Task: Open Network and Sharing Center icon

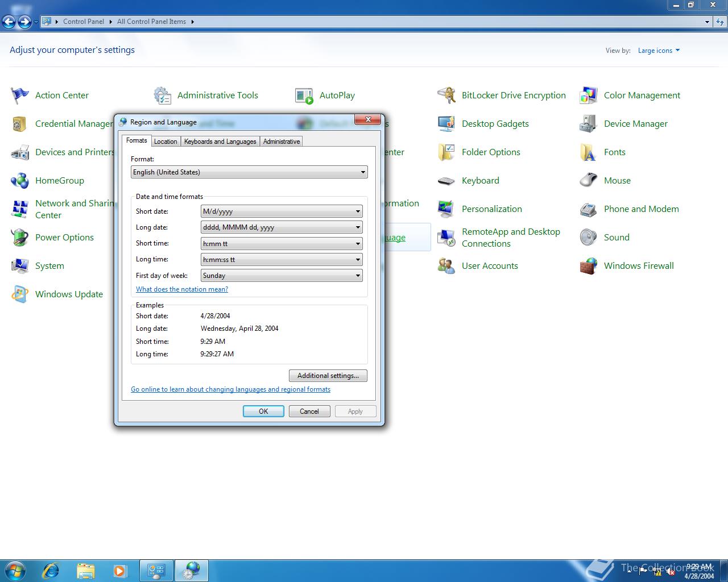Action: point(20,209)
